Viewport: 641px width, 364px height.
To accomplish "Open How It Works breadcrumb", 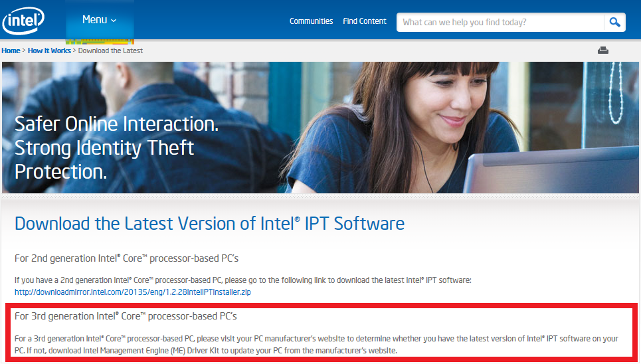I will click(x=49, y=50).
